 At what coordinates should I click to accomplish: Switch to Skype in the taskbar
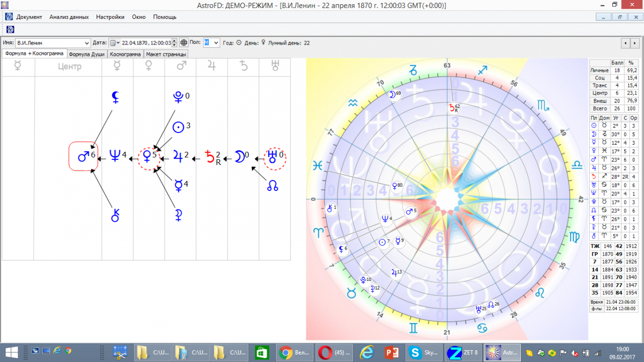pos(424,352)
